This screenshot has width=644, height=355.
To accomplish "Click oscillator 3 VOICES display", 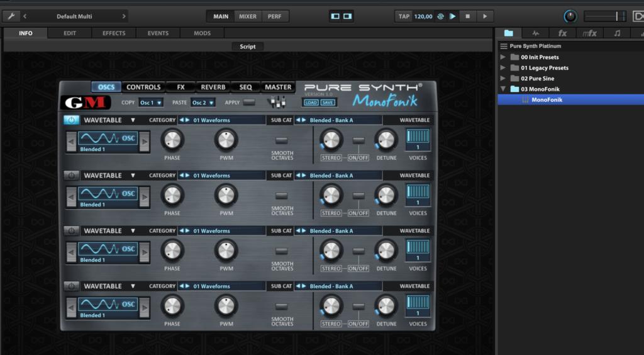I will click(418, 251).
